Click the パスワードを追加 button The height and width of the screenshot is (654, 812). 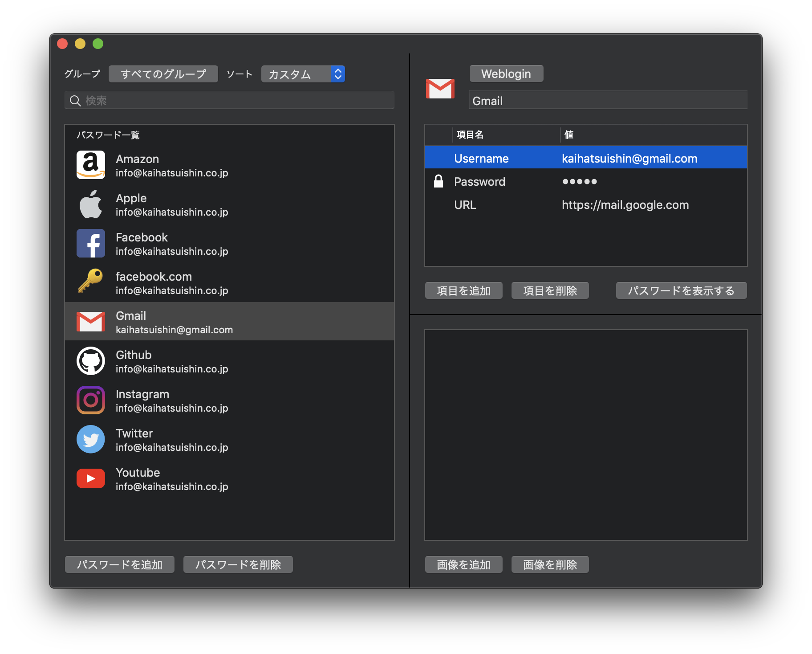120,564
